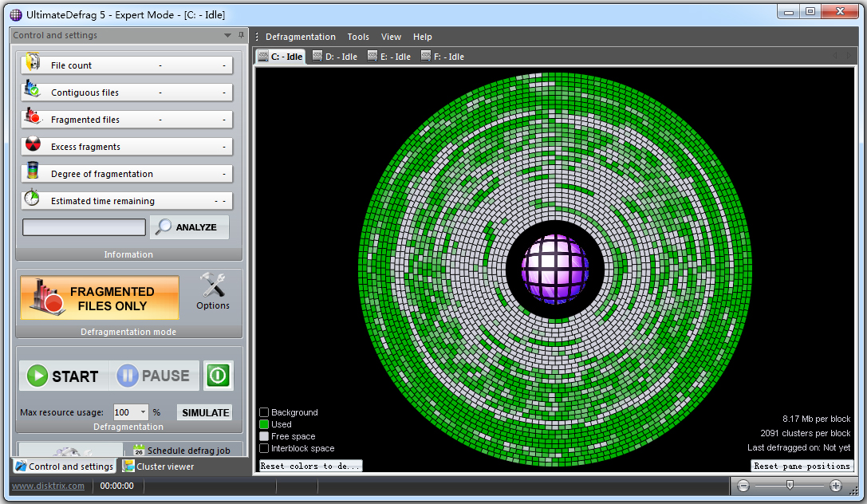
Task: Click the 'Last defragged on: Not yet' text
Action: [799, 447]
